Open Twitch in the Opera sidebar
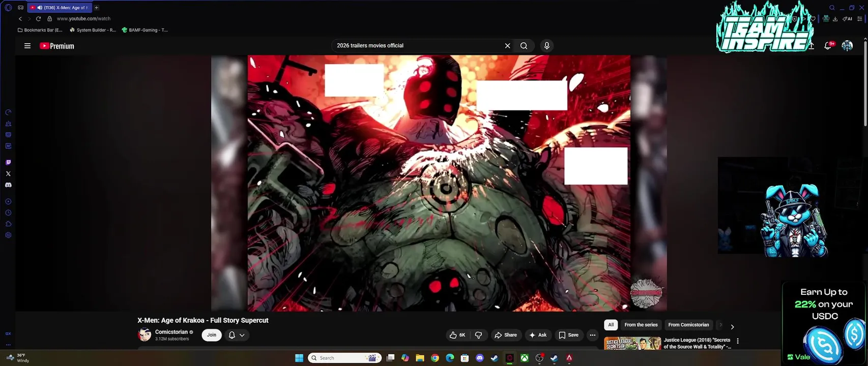The image size is (868, 366). click(x=8, y=163)
